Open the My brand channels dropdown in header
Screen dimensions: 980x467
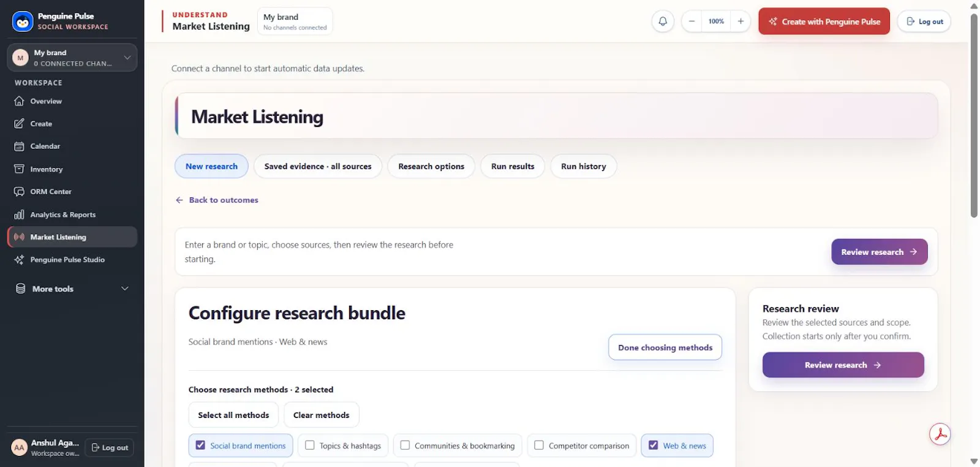[x=295, y=21]
